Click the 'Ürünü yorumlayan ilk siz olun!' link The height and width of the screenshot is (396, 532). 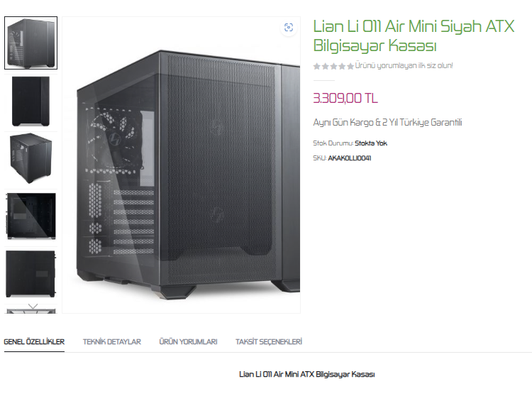pyautogui.click(x=404, y=65)
